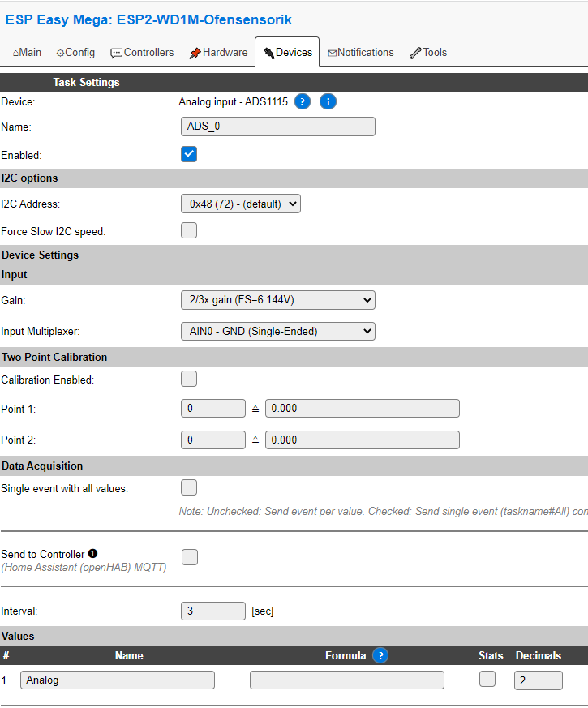The image size is (588, 708).
Task: Go to the Tools tab
Action: (428, 53)
